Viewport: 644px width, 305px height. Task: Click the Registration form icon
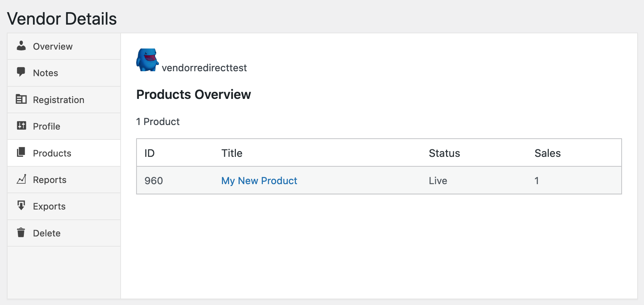(x=21, y=99)
